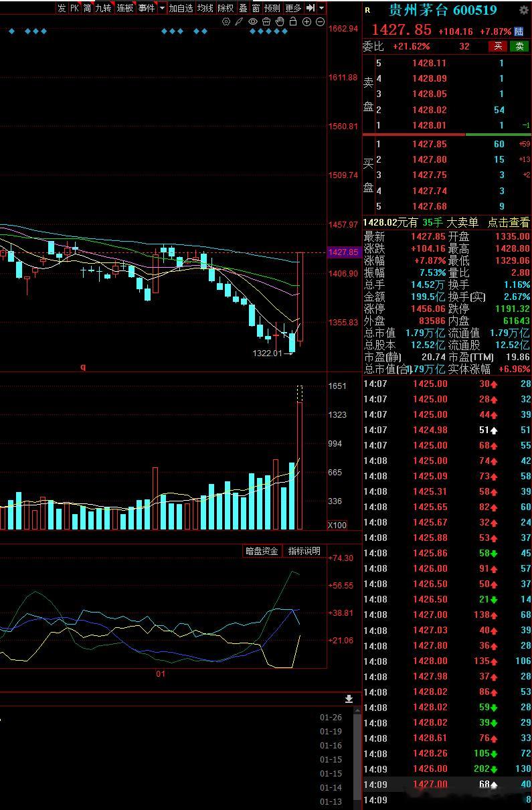Click the 内盘 value 61643
This screenshot has height=810, width=532.
click(517, 321)
